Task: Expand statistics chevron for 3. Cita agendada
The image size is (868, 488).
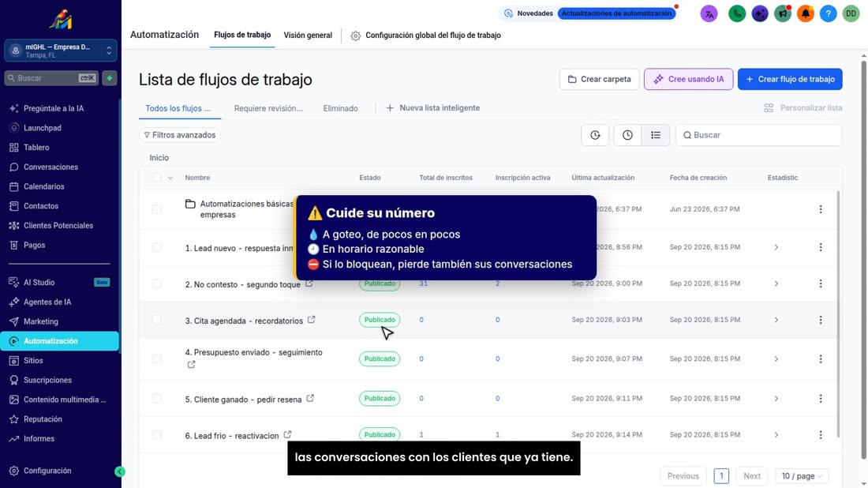Action: tap(776, 320)
